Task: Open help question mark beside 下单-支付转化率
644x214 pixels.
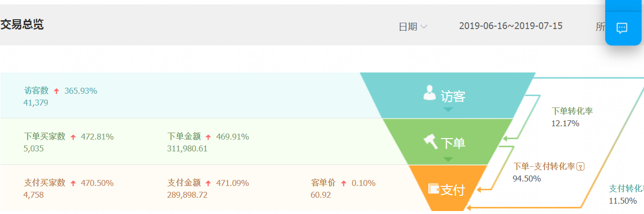Action: coord(580,167)
